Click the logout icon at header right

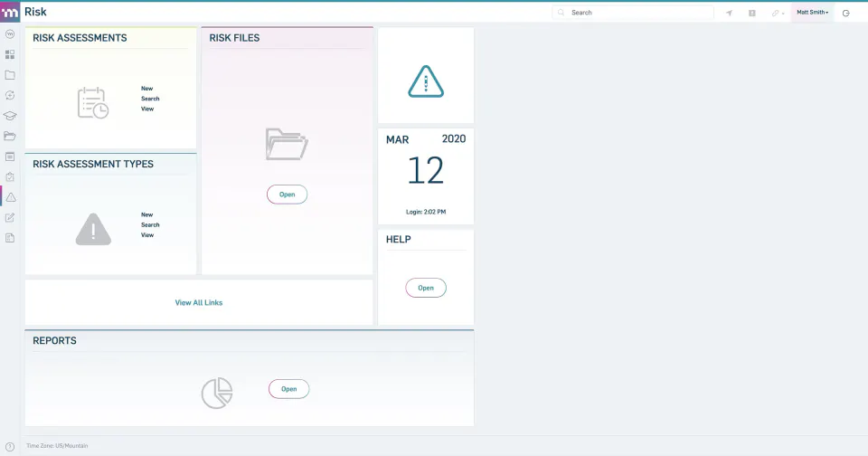tap(846, 13)
